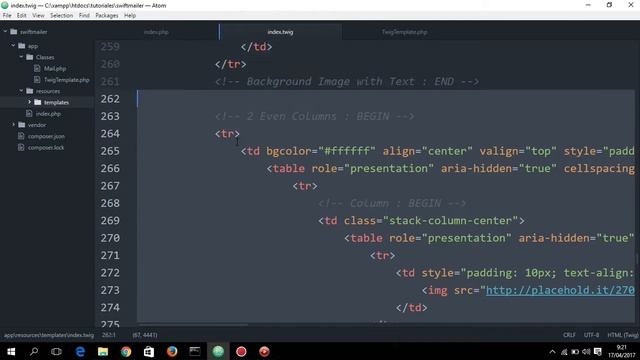The image size is (640, 360).
Task: Open the Windows Start menu
Action: pyautogui.click(x=11, y=351)
